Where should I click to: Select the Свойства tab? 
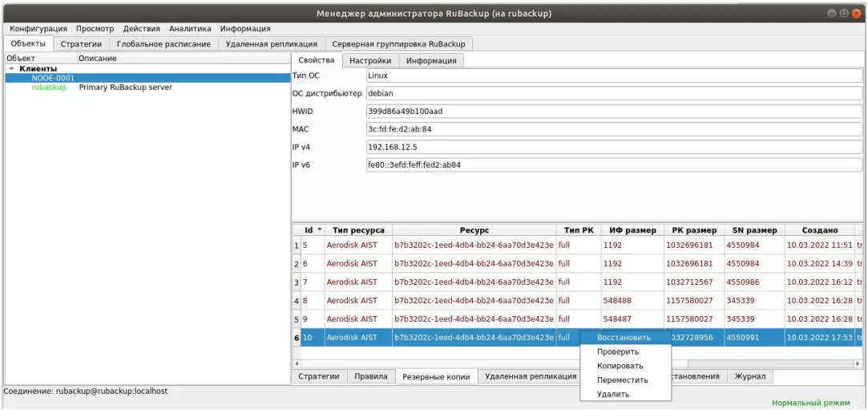[316, 60]
